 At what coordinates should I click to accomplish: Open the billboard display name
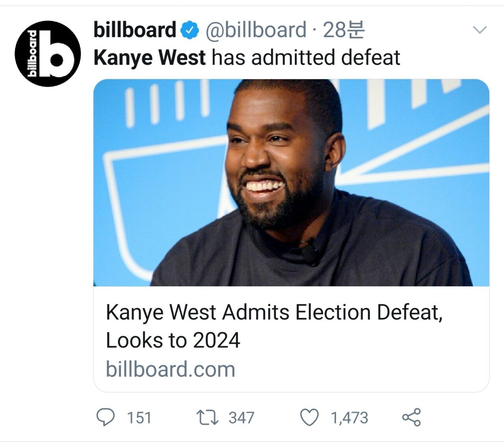click(135, 30)
